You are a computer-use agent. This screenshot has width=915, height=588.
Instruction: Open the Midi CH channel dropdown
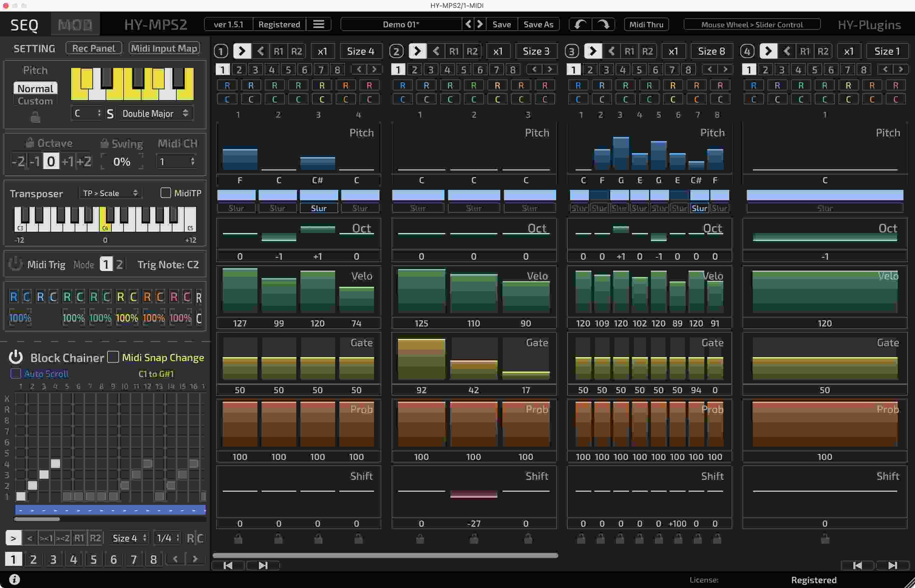(176, 161)
